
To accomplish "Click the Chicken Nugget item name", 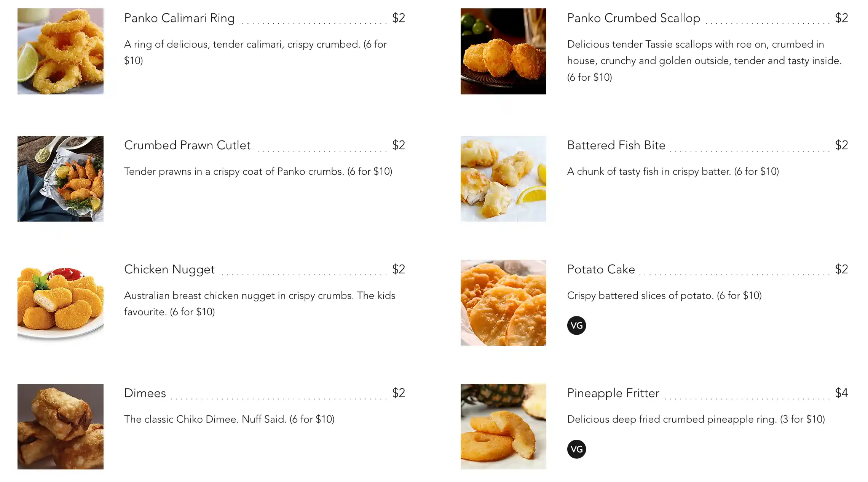I will pyautogui.click(x=169, y=270).
